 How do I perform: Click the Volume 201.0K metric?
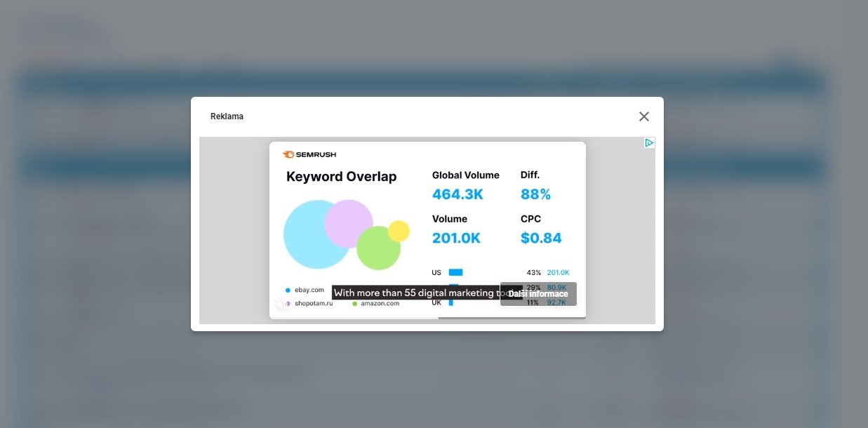[456, 238]
